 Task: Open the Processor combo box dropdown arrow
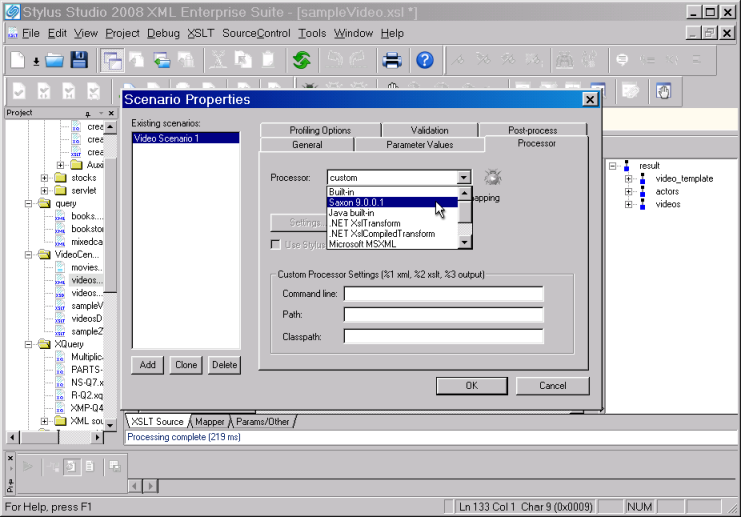tap(464, 177)
